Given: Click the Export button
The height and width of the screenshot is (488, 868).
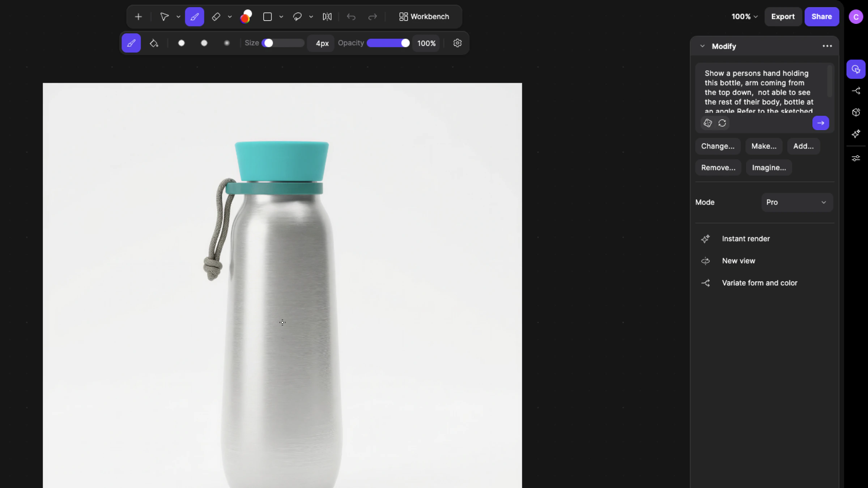Looking at the screenshot, I should point(783,17).
